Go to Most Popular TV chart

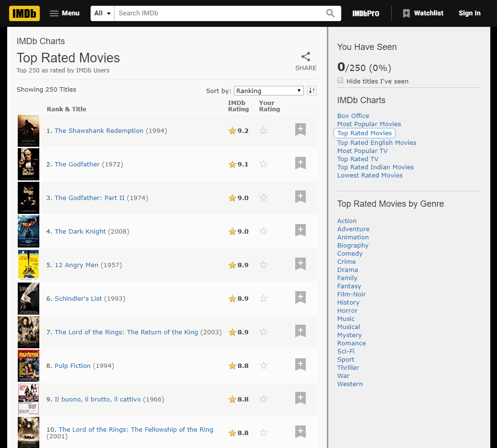[362, 151]
